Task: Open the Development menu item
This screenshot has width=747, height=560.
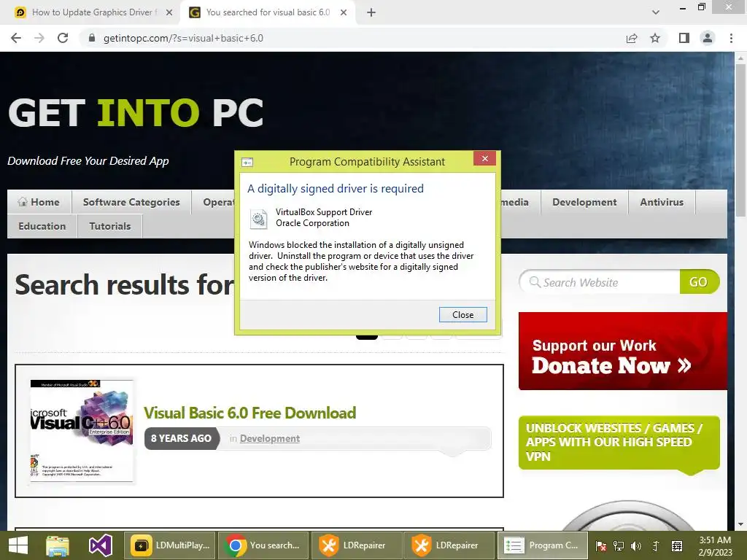Action: click(x=584, y=202)
